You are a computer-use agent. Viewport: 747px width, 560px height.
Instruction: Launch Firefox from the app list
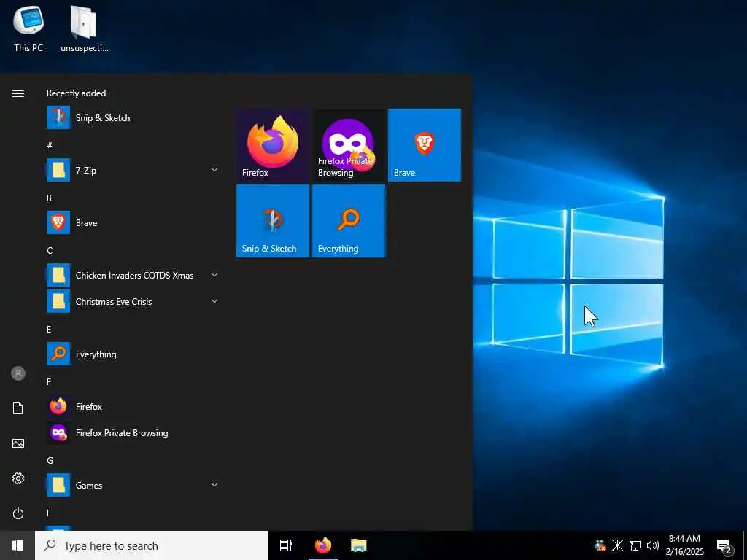133,407
